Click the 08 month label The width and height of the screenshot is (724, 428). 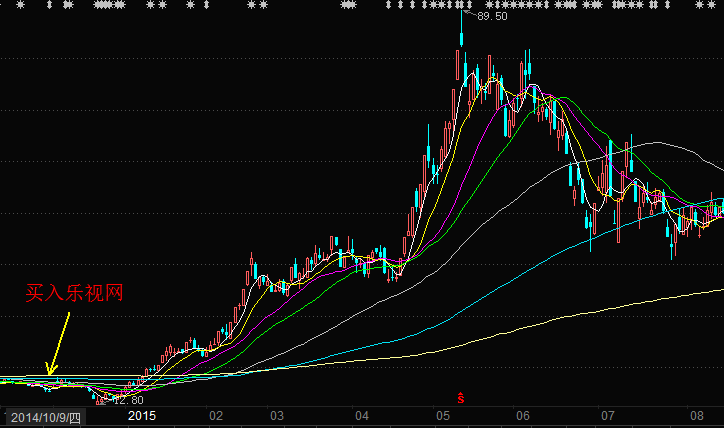697,416
